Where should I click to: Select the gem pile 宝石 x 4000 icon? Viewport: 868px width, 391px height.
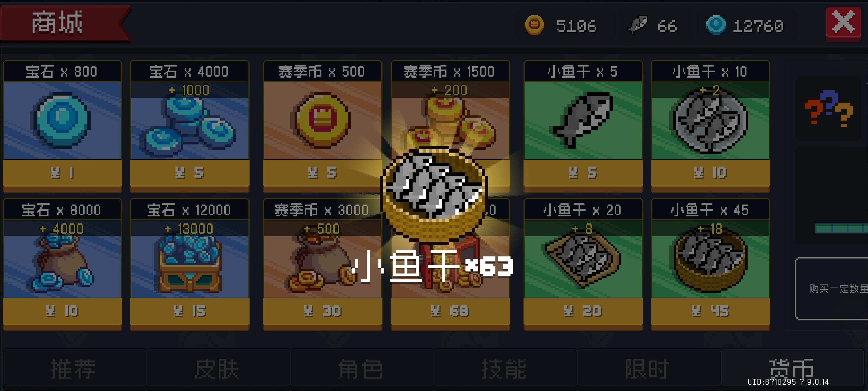point(189,125)
